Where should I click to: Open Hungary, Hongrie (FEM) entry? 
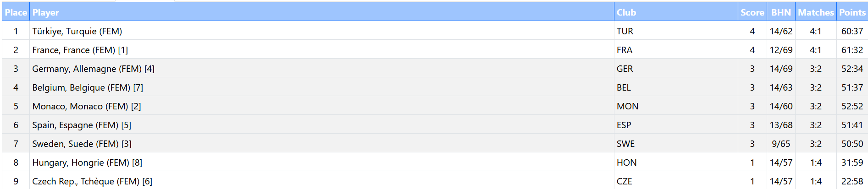[87, 162]
